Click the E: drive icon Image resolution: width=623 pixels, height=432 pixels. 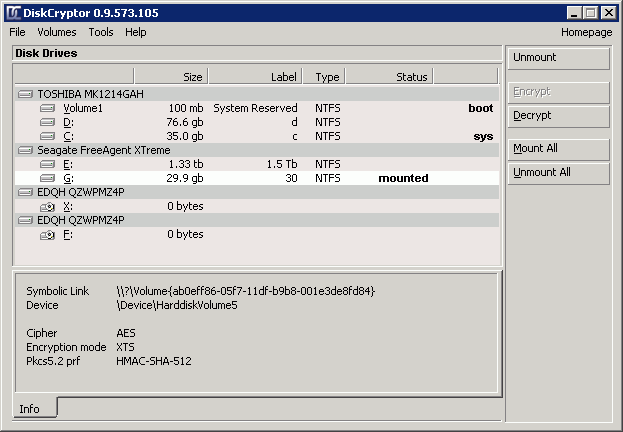point(48,164)
